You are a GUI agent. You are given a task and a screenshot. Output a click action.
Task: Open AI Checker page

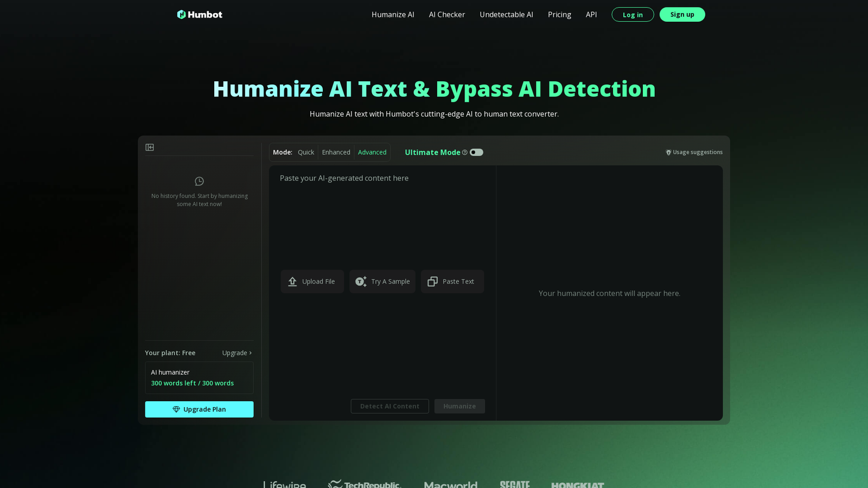447,15
